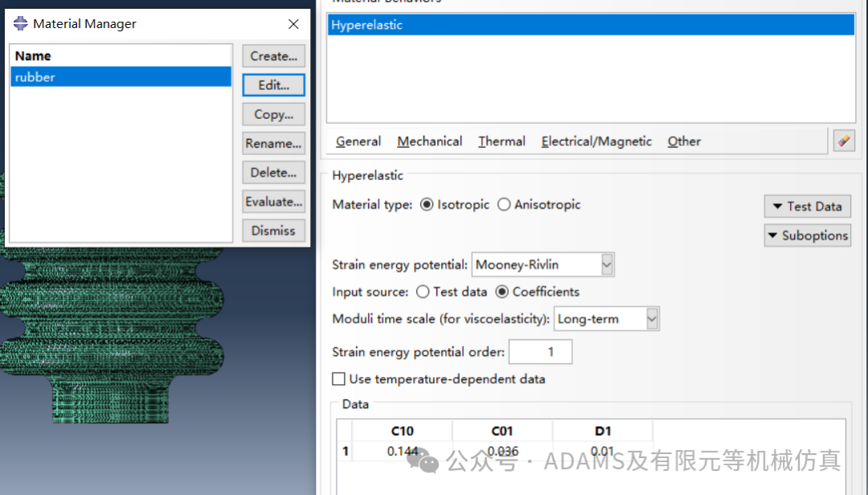Open the Mechanical menu
This screenshot has height=495, width=868.
(x=429, y=141)
